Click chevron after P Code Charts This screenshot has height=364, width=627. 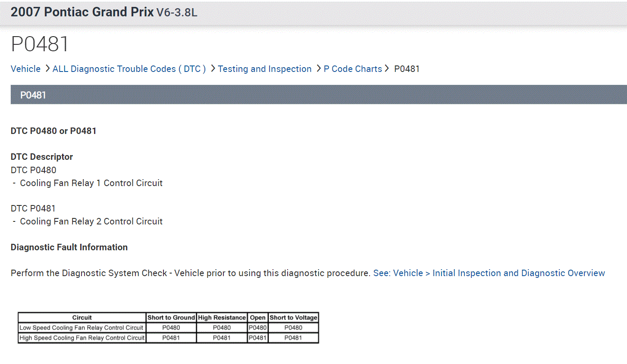click(387, 68)
